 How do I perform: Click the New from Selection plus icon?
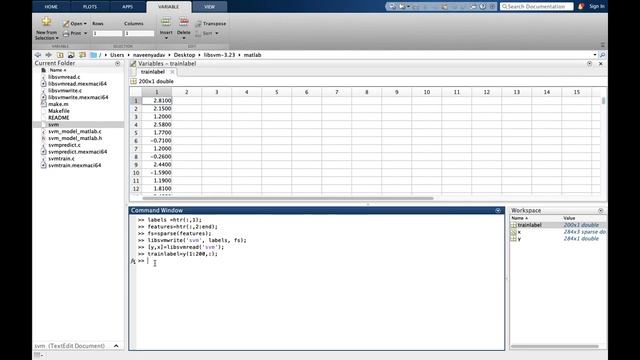point(46,22)
